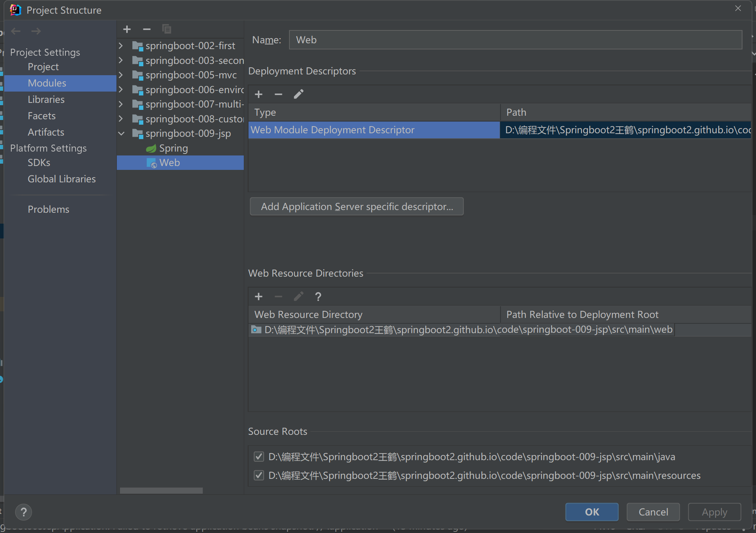756x533 pixels.
Task: Go to the Artifacts section
Action: [x=46, y=132]
